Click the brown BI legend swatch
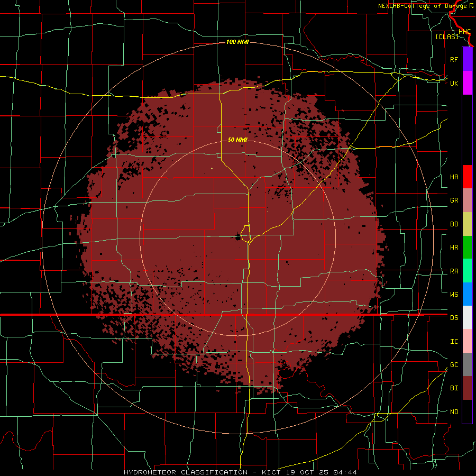Viewport: 476px width, 476px height. [467, 388]
